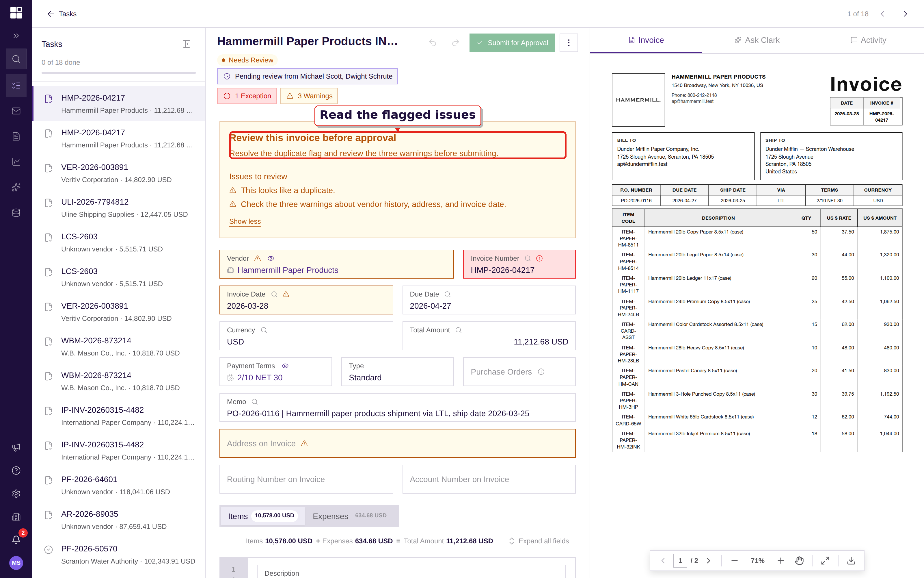Screen dimensions: 924x578
Task: Select the hand pan tool
Action: pyautogui.click(x=799, y=560)
